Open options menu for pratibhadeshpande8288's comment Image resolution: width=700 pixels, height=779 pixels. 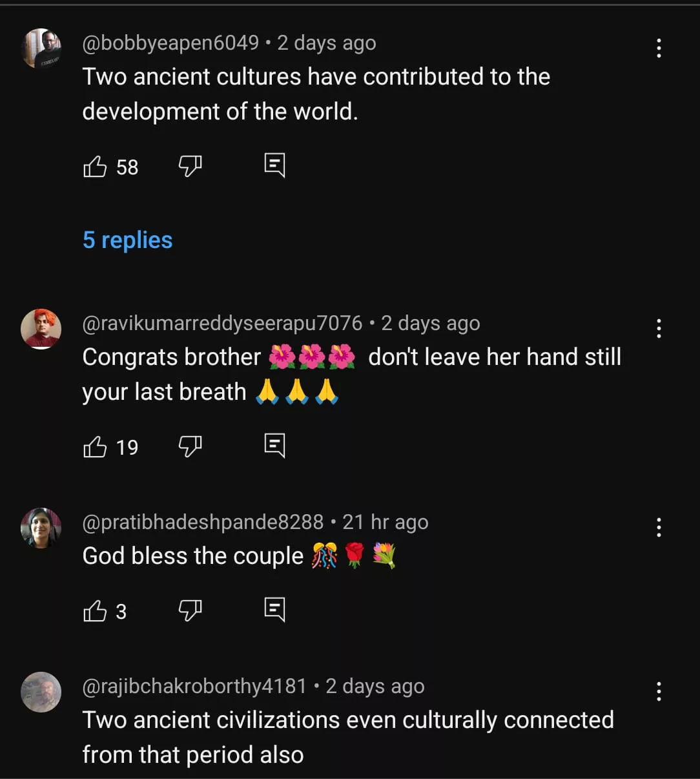659,527
